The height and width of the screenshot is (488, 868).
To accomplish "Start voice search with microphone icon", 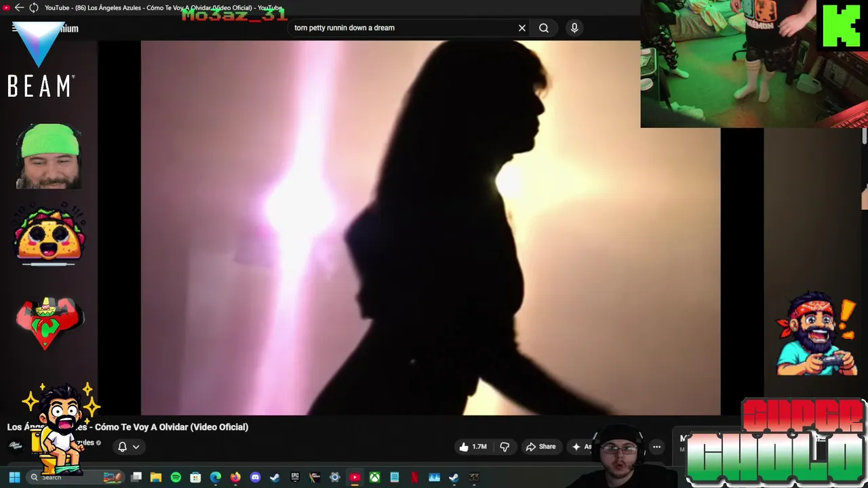I will point(574,28).
